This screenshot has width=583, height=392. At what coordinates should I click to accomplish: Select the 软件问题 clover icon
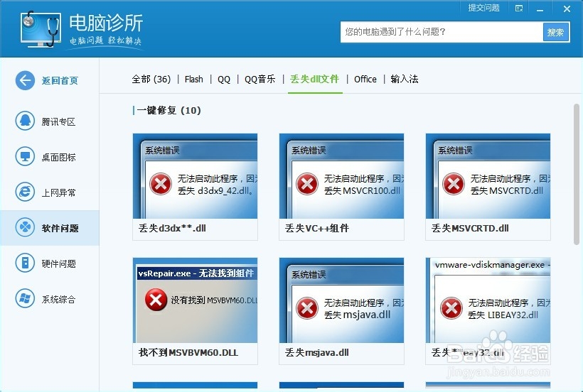pos(25,227)
